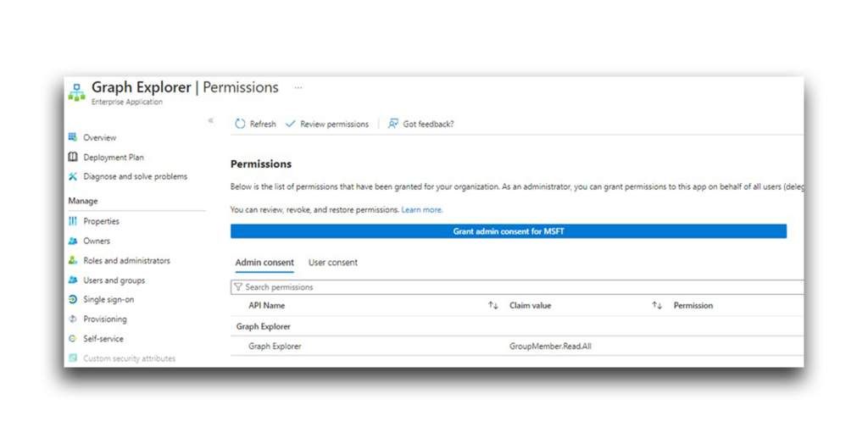Focus the Search permissions field
The height and width of the screenshot is (444, 868).
pyautogui.click(x=517, y=286)
